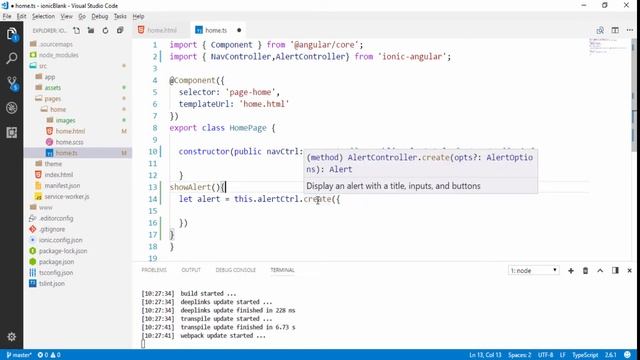Expand the node_modules folder
The height and width of the screenshot is (360, 640).
click(x=78, y=55)
